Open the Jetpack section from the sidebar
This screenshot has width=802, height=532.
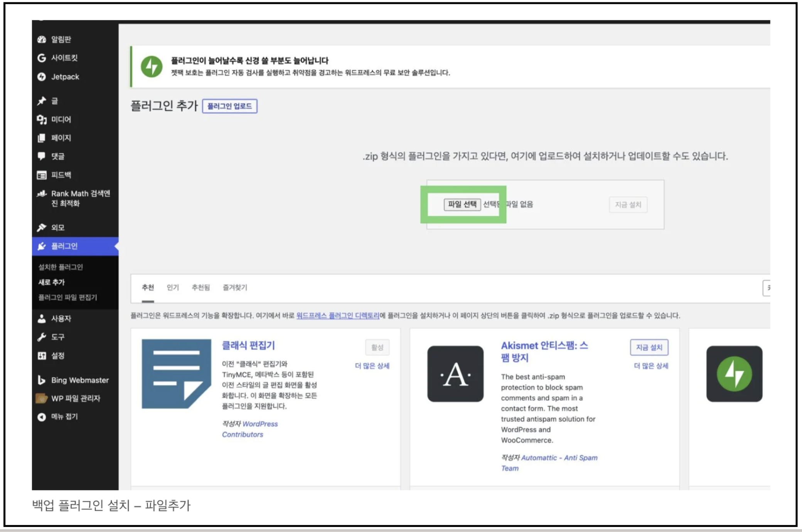[41, 76]
